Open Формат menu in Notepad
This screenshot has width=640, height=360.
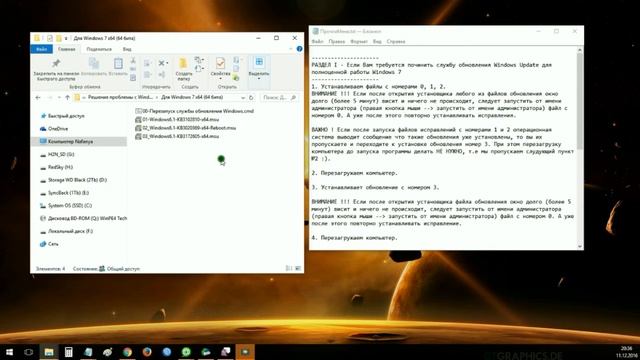(x=359, y=41)
